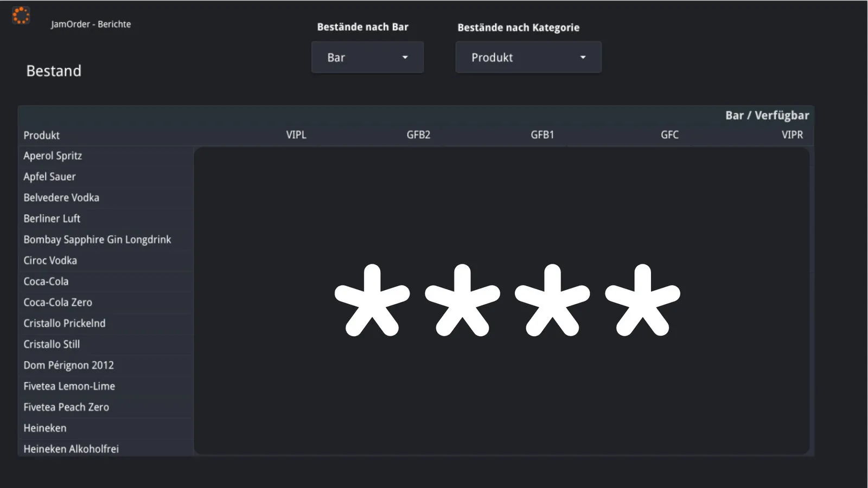Select the Heineken row
Screen dimensions: 868x488
point(106,428)
